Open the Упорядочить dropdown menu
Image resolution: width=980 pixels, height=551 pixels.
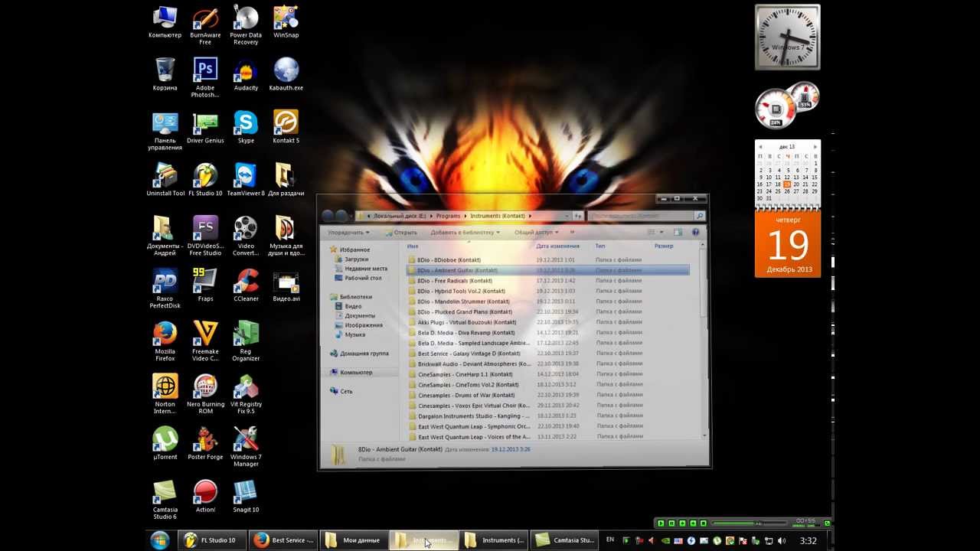[348, 233]
